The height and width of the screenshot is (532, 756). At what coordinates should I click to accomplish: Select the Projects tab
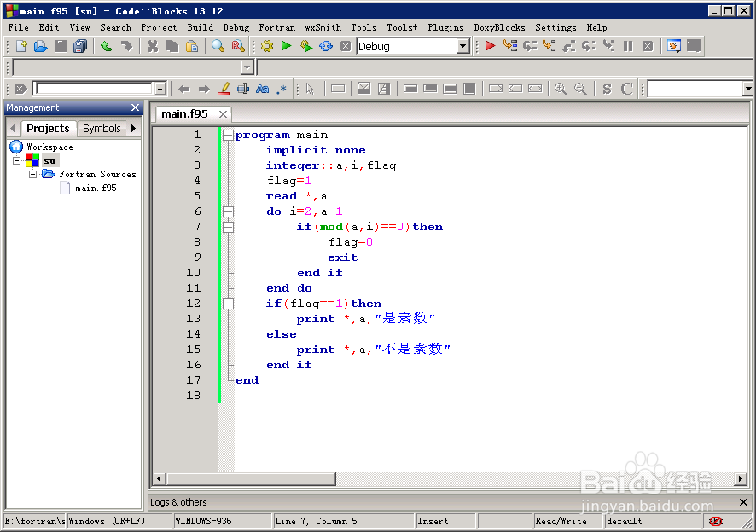tap(49, 129)
